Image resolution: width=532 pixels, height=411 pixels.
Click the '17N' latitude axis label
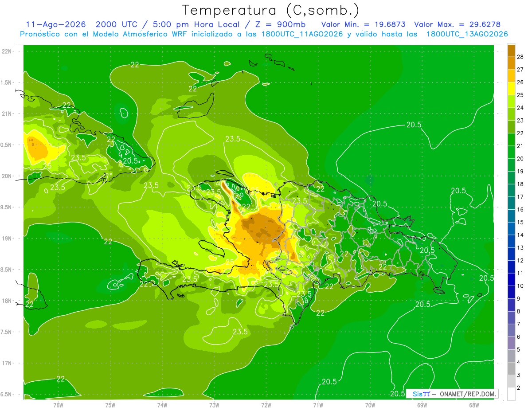point(7,363)
